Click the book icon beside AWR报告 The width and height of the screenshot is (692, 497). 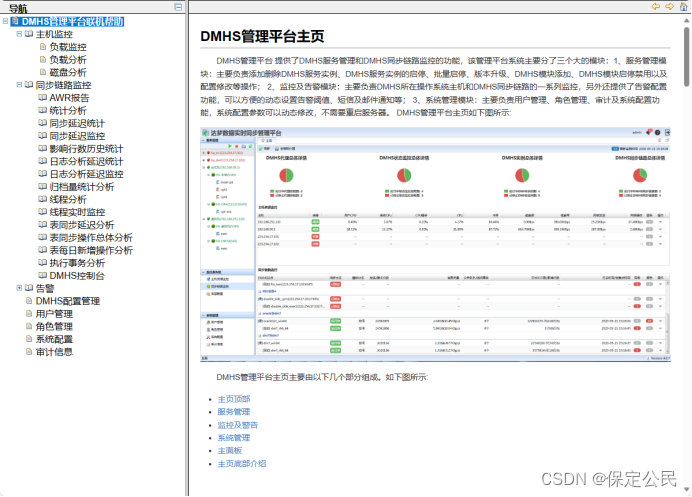coord(43,97)
